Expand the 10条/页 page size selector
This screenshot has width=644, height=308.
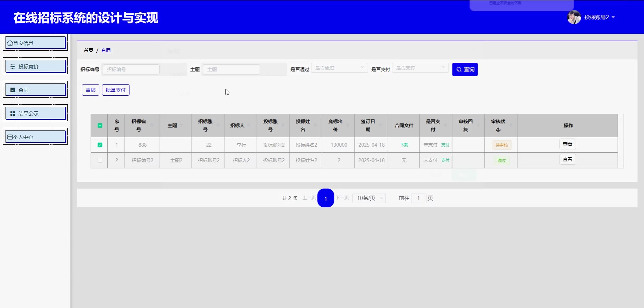pyautogui.click(x=369, y=198)
